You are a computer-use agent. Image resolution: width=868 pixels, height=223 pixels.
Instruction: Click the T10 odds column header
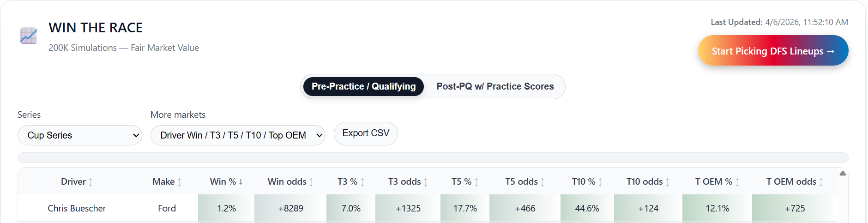[x=644, y=182]
